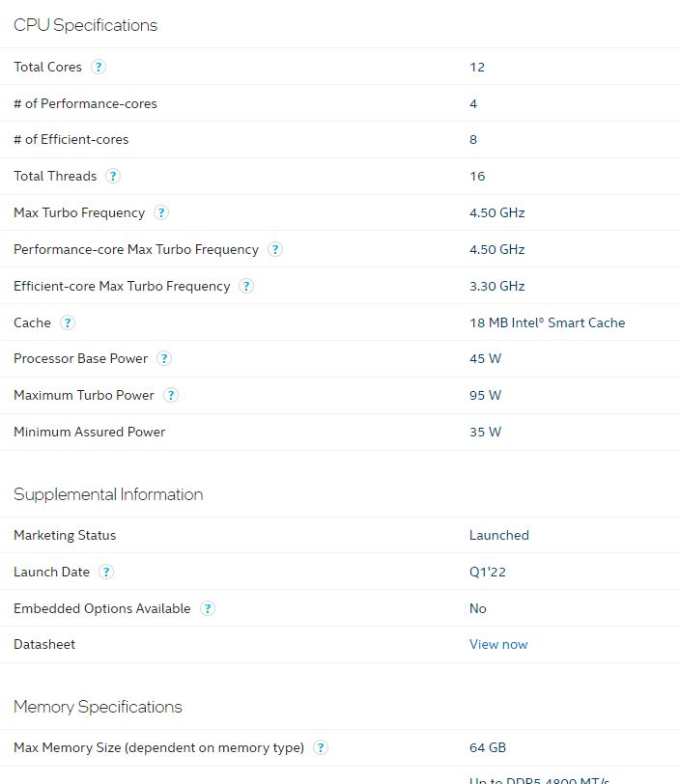Open help for Processor Base Power

tap(164, 358)
